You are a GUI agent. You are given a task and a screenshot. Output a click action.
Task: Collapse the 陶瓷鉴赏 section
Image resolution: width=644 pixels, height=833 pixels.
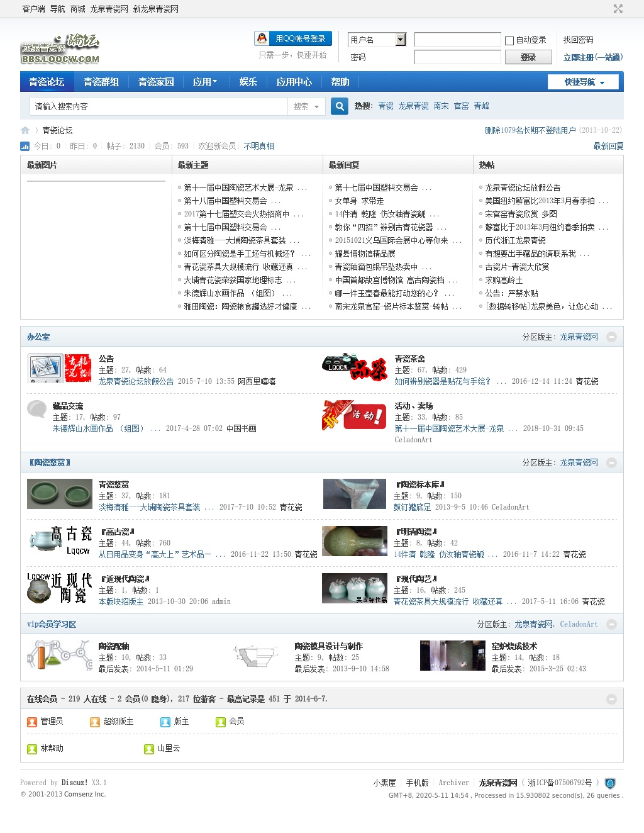click(611, 462)
